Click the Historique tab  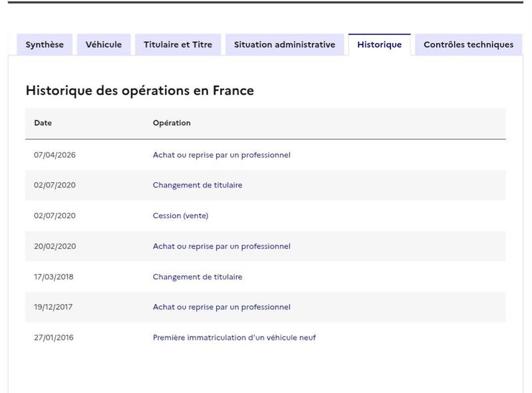click(x=379, y=45)
